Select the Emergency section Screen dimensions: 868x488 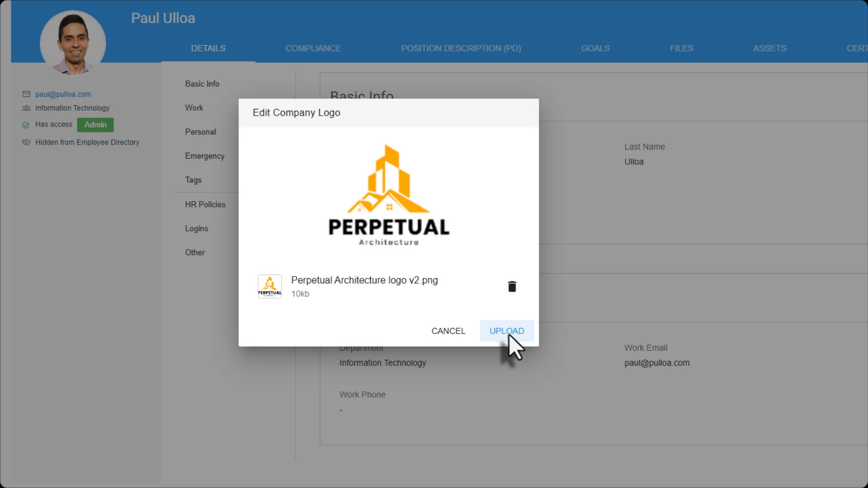pyautogui.click(x=205, y=156)
